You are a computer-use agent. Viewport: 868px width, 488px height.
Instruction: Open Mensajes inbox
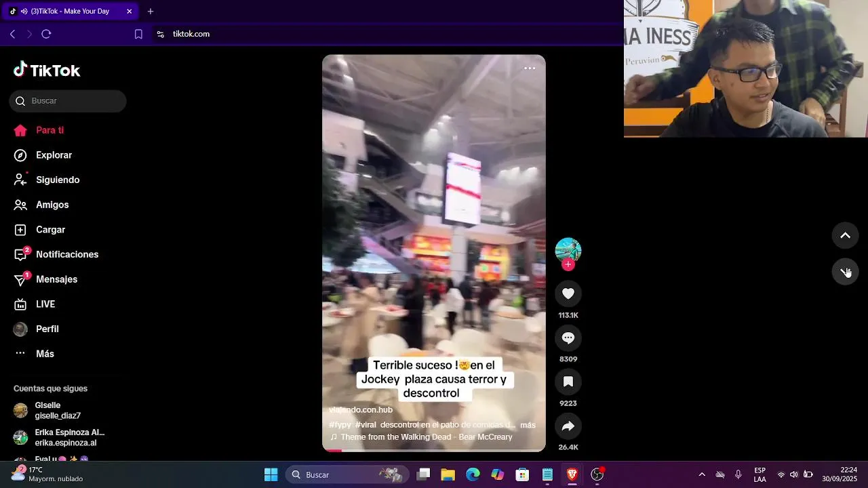(x=46, y=279)
